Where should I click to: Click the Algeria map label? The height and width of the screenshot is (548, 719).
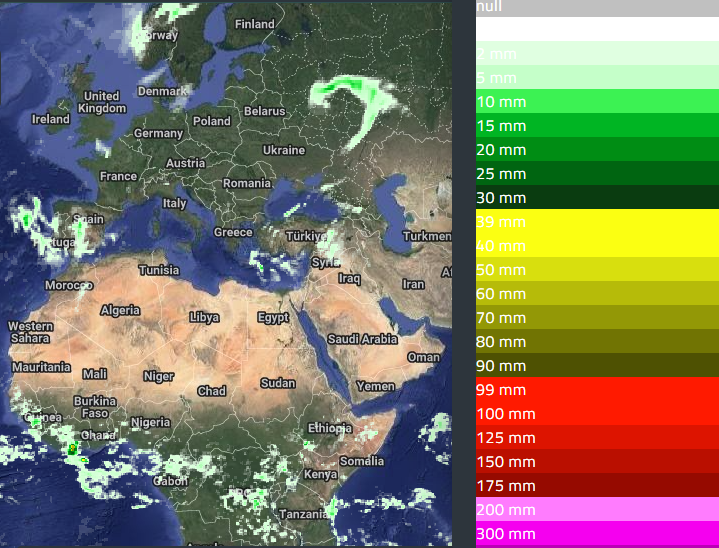point(120,311)
